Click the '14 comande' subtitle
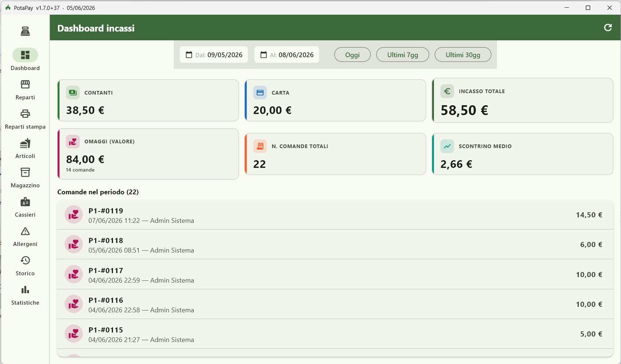The image size is (621, 364). (x=80, y=170)
